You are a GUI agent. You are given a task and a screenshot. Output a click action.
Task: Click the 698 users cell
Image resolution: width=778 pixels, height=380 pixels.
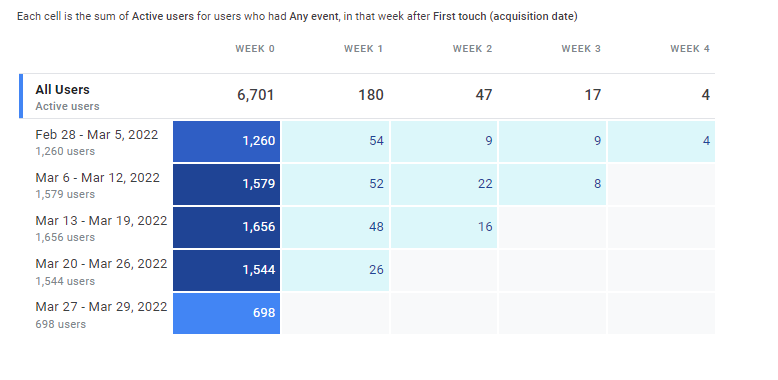click(x=226, y=314)
